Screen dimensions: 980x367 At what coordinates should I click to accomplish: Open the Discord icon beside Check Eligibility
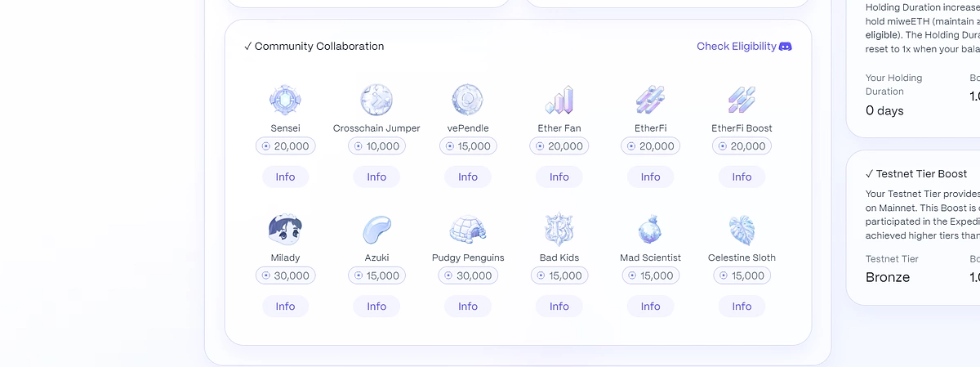click(x=786, y=47)
